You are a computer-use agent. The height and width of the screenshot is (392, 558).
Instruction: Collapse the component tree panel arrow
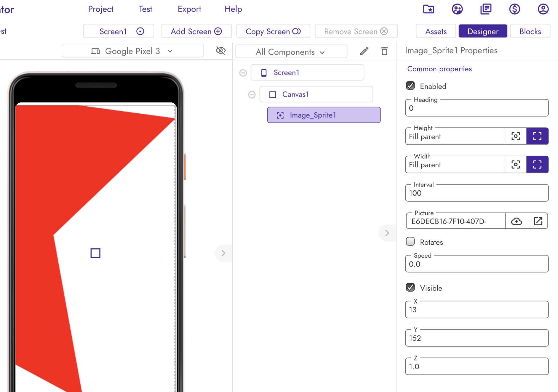click(387, 233)
